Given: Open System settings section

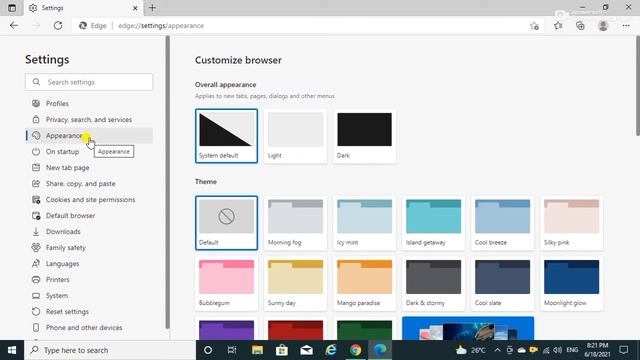Looking at the screenshot, I should (x=90, y=296).
